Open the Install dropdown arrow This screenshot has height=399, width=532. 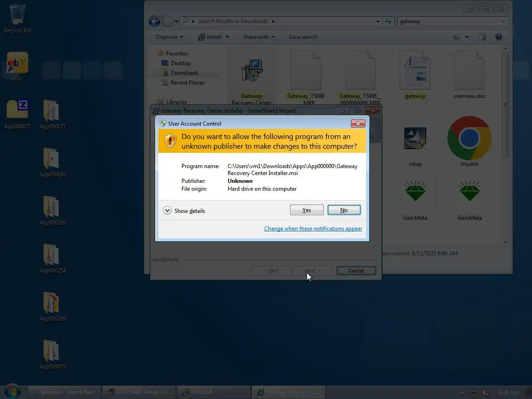point(227,37)
